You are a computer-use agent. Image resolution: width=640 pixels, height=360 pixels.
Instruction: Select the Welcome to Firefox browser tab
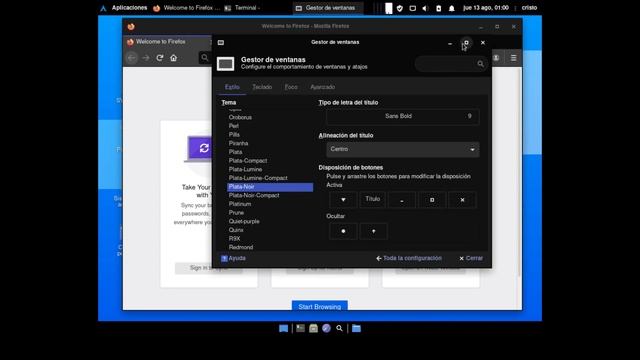167,42
